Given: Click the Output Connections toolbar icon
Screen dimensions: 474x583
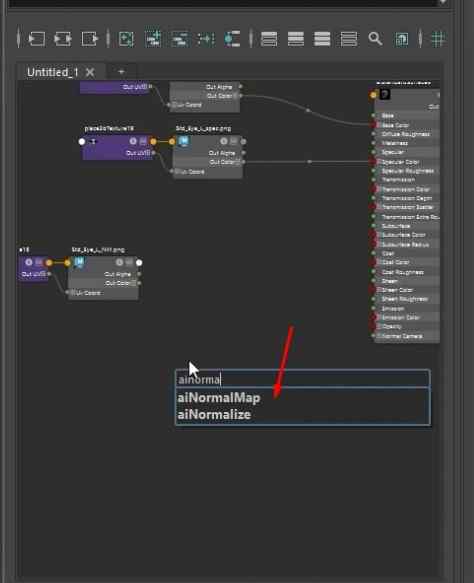Looking at the screenshot, I should pyautogui.click(x=90, y=39).
